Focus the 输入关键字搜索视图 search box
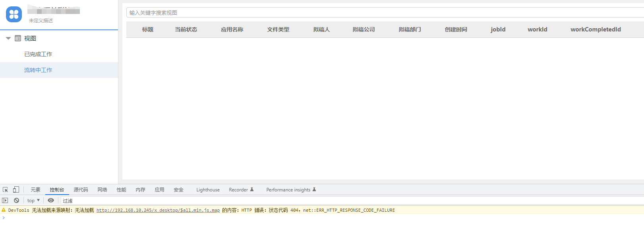This screenshot has height=238, width=644. tap(385, 13)
